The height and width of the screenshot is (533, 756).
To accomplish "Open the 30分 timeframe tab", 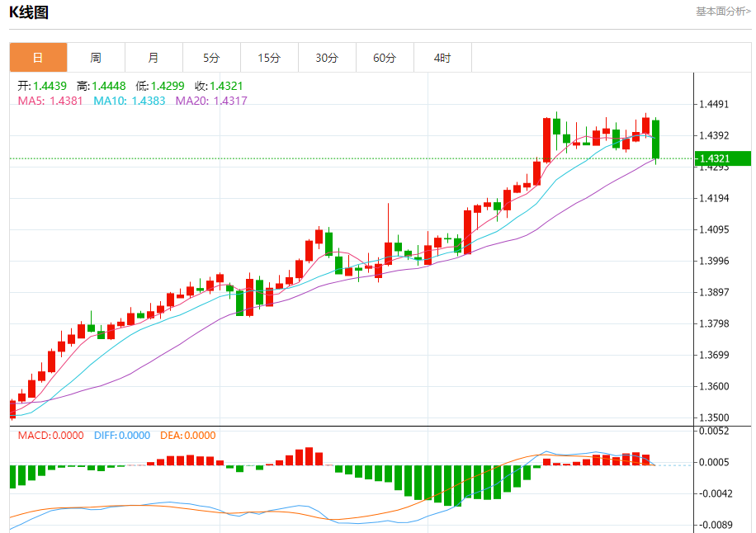I will coord(328,58).
